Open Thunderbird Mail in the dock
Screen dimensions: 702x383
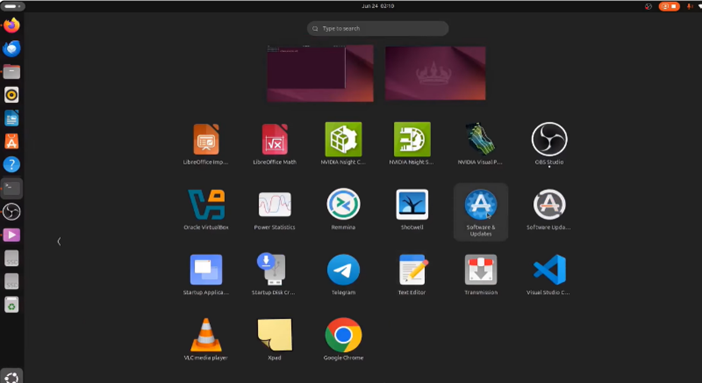point(12,48)
